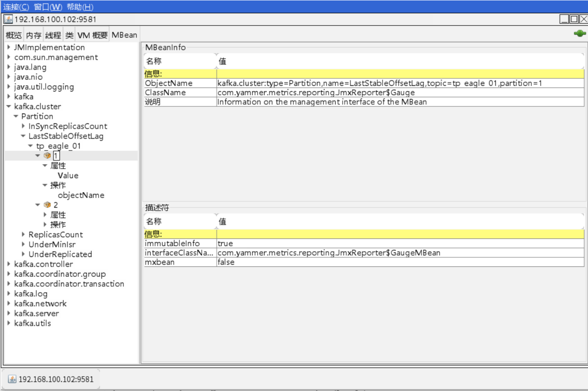Viewport: 588px width, 391px height.
Task: Expand the ReplicasCount node
Action: pos(23,234)
